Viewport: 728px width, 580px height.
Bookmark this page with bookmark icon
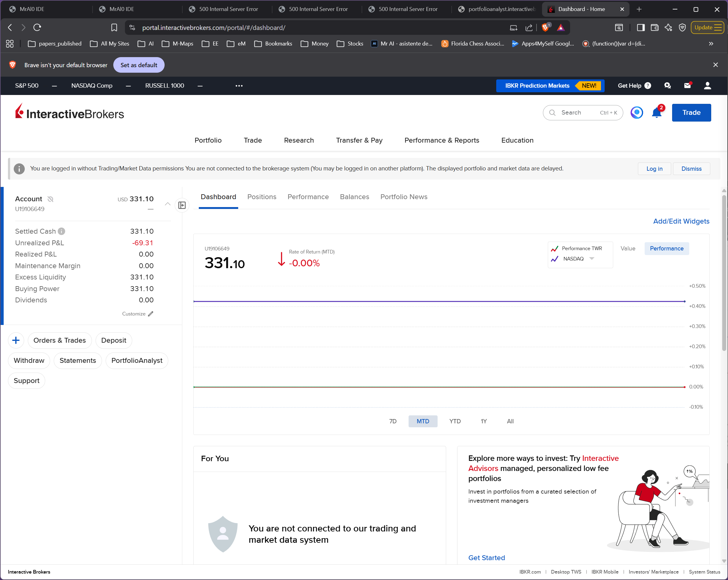[114, 27]
